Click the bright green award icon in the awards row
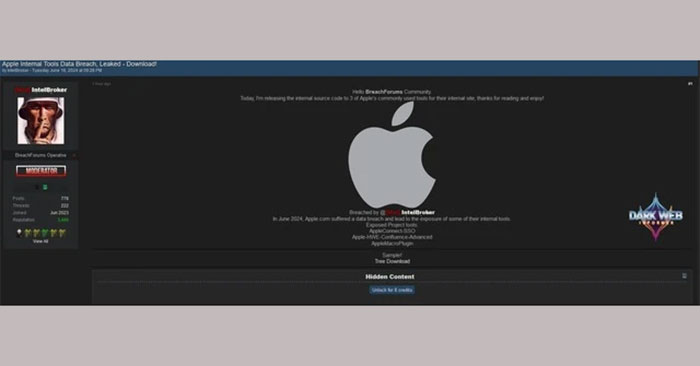700x366 pixels. click(x=45, y=233)
